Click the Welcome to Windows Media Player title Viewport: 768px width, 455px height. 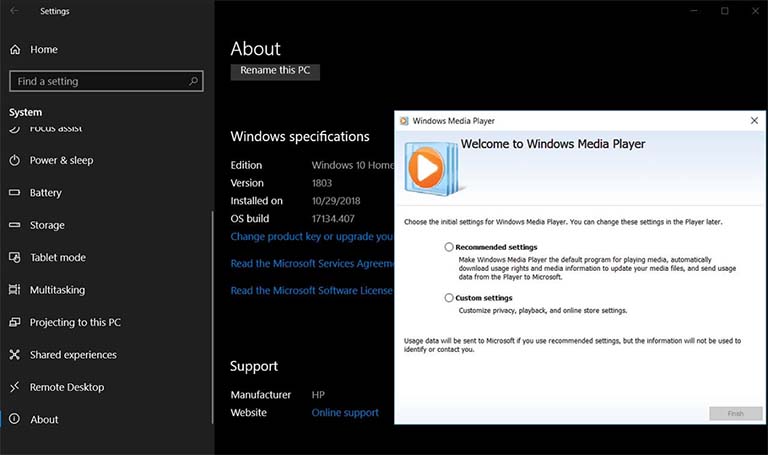pyautogui.click(x=553, y=144)
